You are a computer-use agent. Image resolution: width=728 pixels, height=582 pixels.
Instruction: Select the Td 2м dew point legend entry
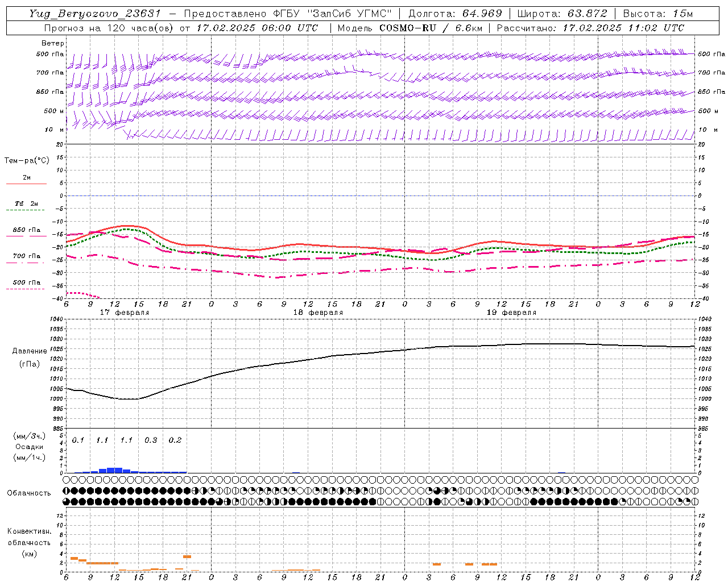27,204
